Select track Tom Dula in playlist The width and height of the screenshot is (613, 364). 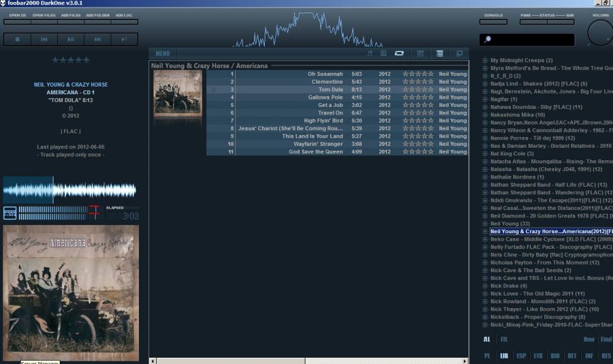[x=337, y=89]
